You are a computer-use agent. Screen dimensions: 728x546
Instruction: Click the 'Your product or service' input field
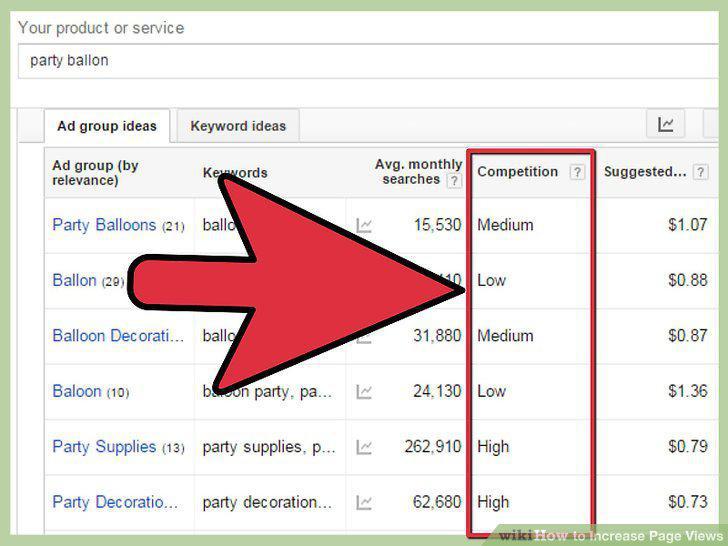coord(368,61)
